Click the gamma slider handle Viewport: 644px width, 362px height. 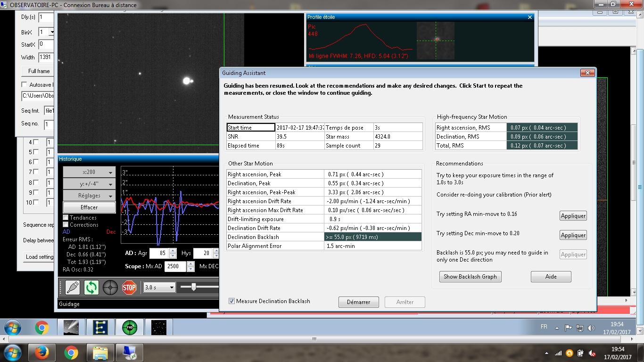click(193, 287)
